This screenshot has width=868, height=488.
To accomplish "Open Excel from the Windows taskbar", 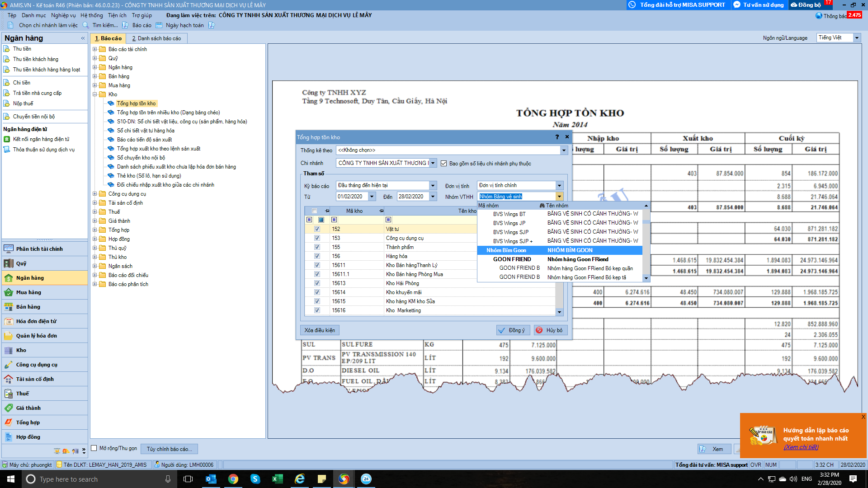I will (277, 479).
